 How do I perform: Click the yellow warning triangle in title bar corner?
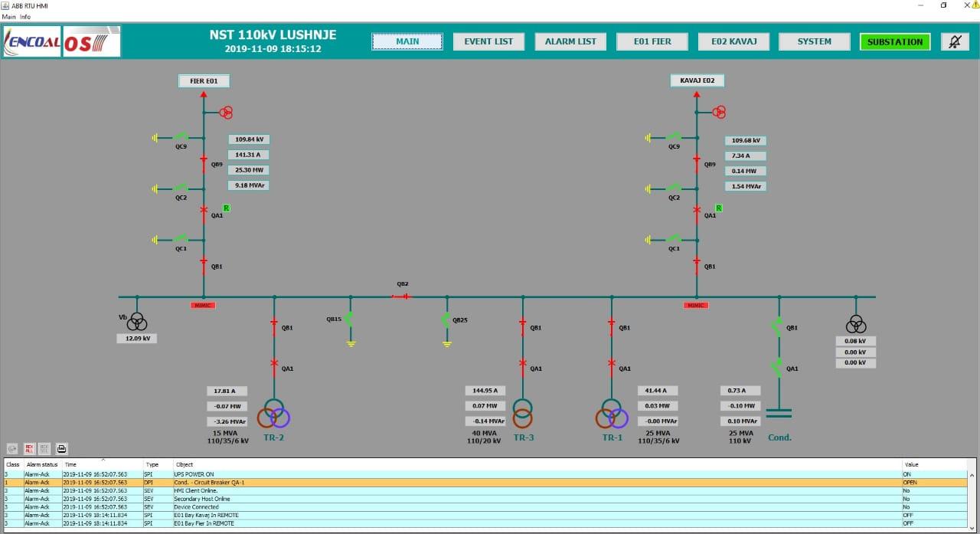coord(975,5)
